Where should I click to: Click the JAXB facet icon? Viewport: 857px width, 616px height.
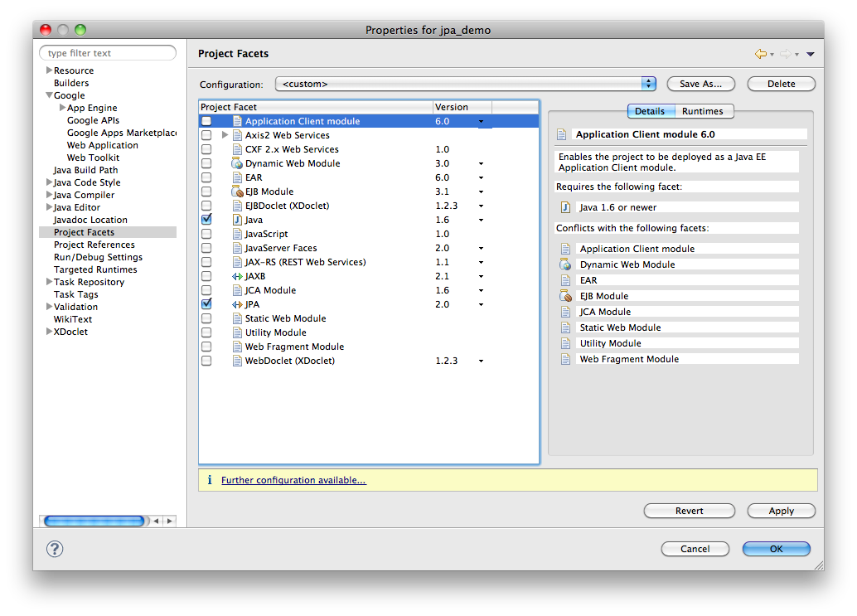click(237, 276)
